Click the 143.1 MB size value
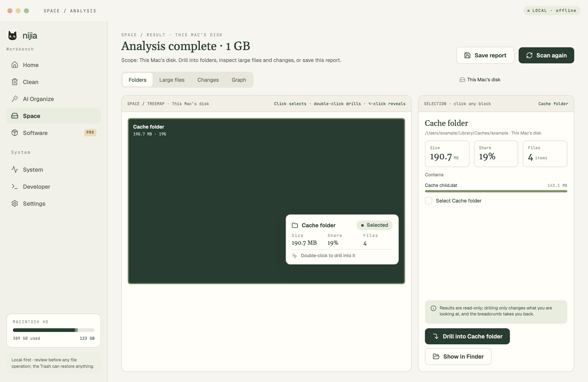Screen dimensions: 588x382 557,185
